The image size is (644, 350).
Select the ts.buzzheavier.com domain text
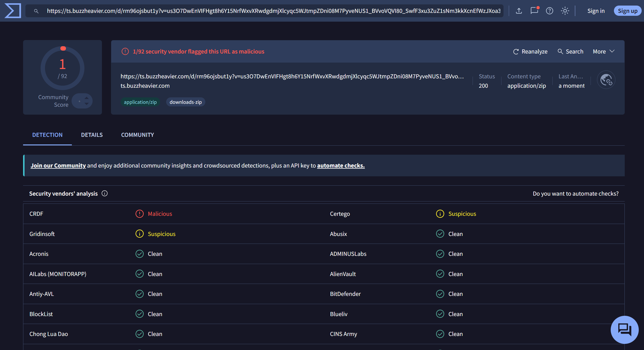pos(145,86)
